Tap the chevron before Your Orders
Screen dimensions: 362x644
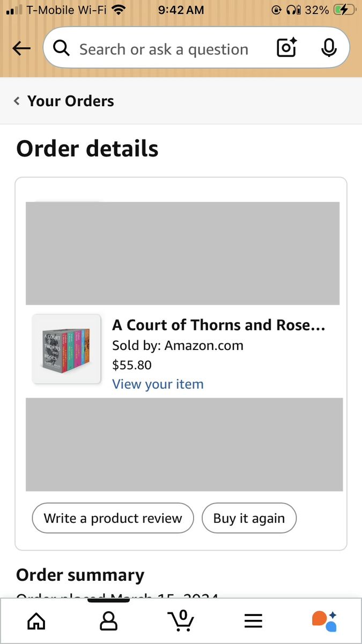[17, 101]
